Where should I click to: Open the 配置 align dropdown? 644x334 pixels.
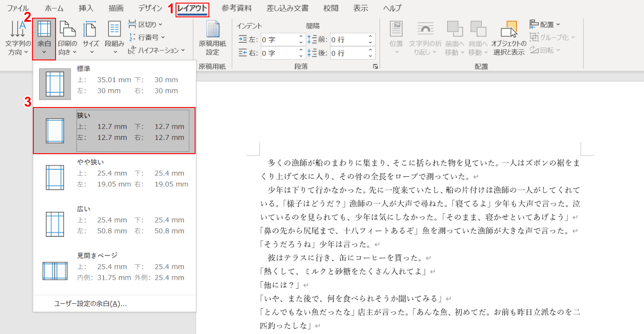pos(545,24)
